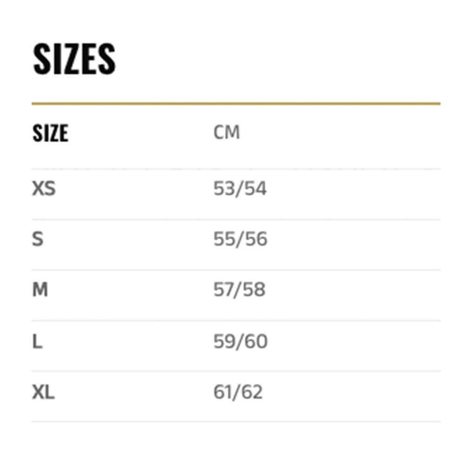Click the 53/54 measurement value
Image resolution: width=476 pixels, height=476 pixels.
tap(240, 189)
